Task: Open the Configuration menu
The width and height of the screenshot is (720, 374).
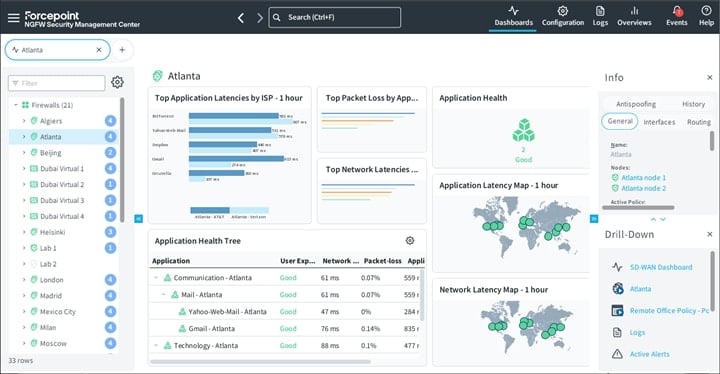Action: point(562,17)
